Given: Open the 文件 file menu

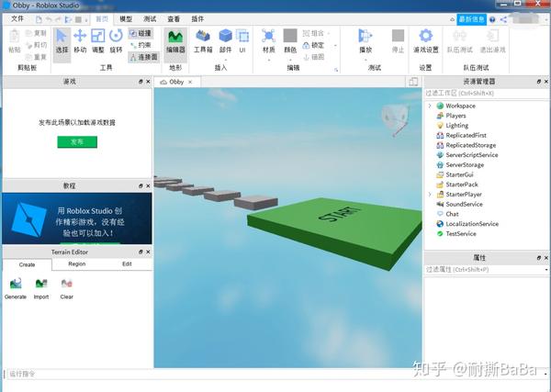Looking at the screenshot, I should pyautogui.click(x=17, y=18).
